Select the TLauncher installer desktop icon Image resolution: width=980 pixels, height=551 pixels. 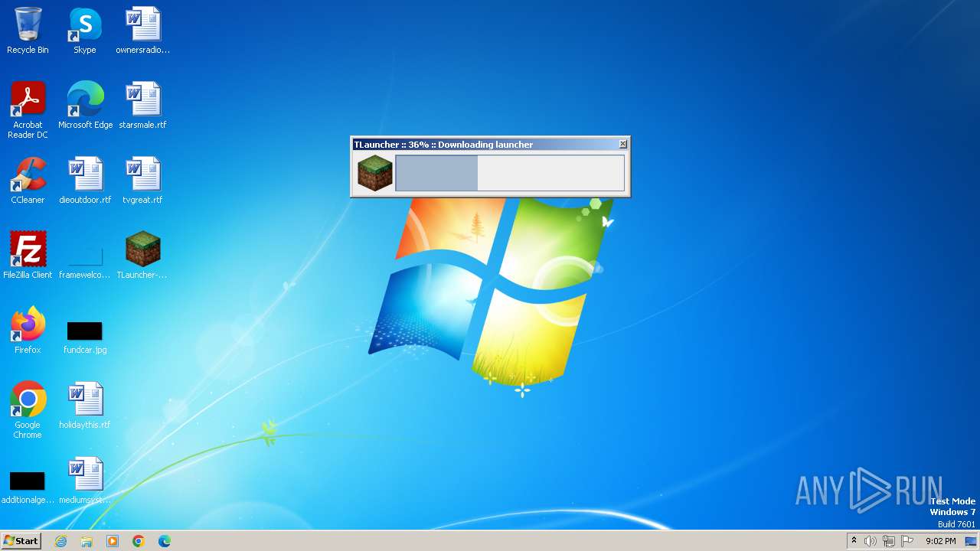[x=142, y=256]
